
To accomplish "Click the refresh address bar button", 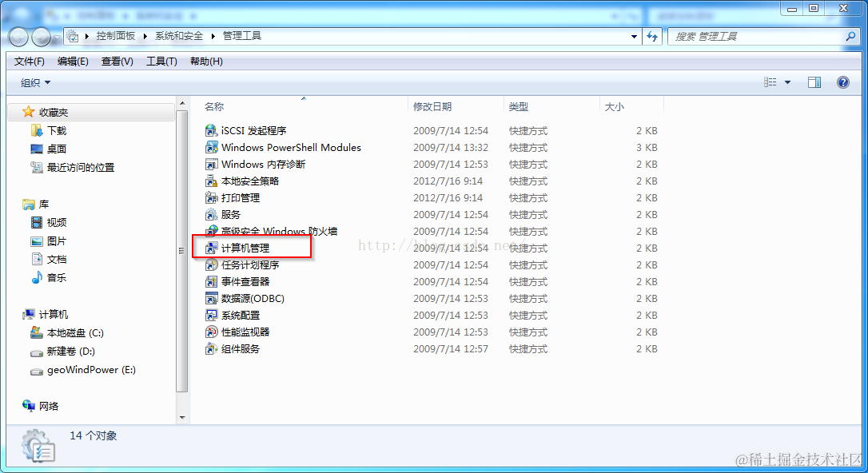I will click(653, 37).
